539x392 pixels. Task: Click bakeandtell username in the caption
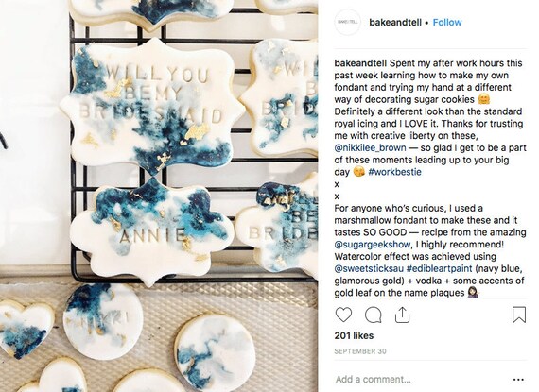click(x=360, y=63)
